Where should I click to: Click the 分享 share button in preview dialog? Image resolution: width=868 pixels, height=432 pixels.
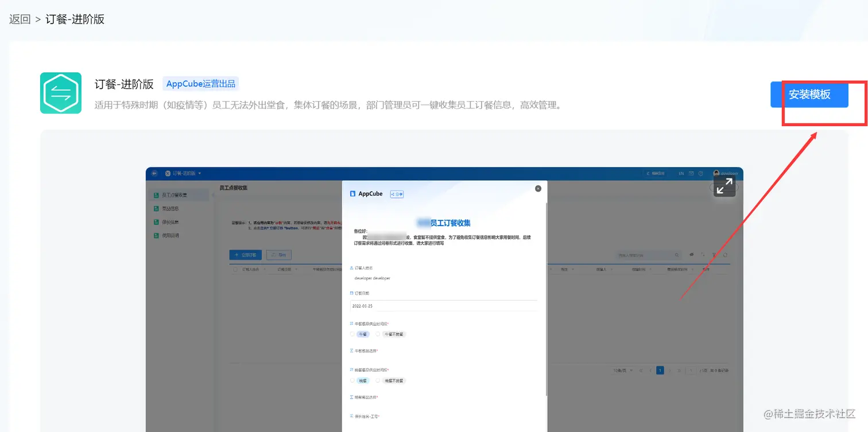coord(397,194)
